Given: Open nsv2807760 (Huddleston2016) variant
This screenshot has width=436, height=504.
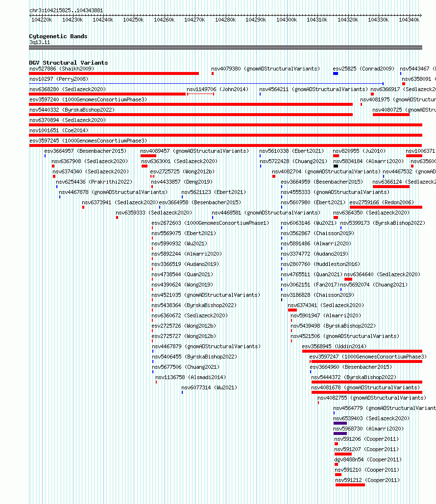Looking at the screenshot, I should (320, 264).
